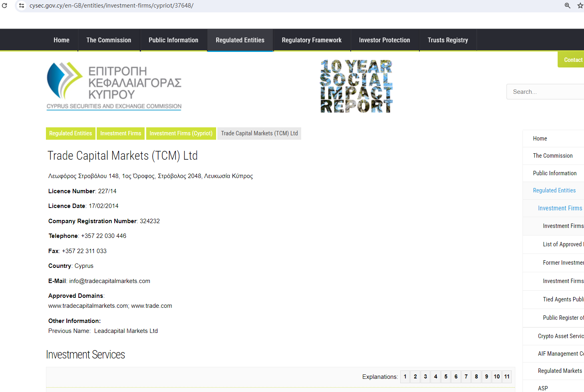Open the Public Information menu
584x392 pixels.
173,40
